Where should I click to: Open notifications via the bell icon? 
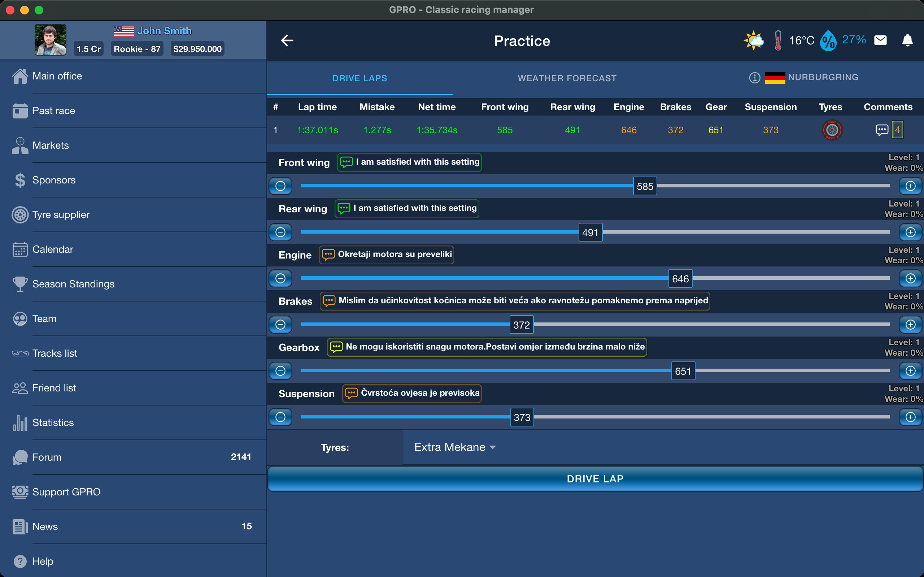908,40
